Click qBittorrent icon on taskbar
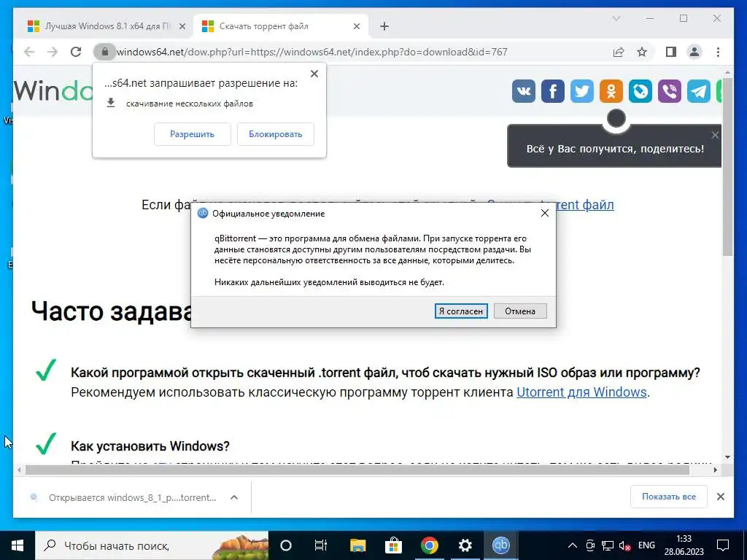Screen dimensions: 747x560 (x=500, y=545)
